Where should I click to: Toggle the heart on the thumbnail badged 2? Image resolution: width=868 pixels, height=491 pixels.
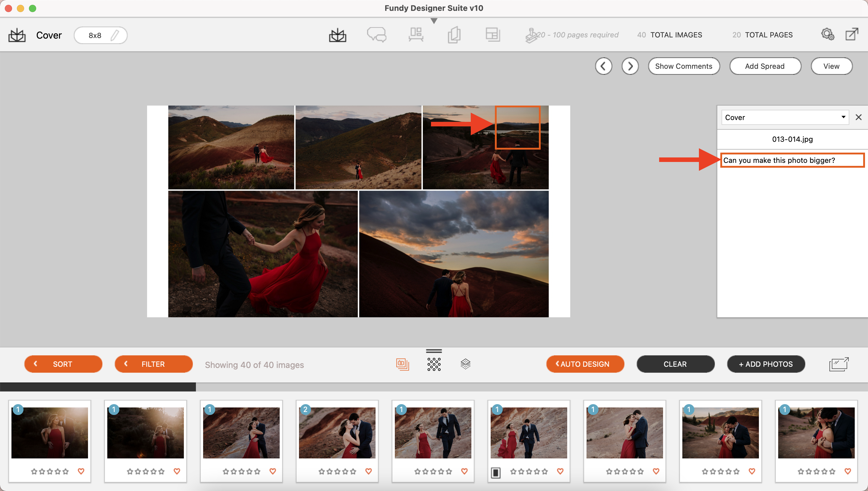tap(369, 471)
